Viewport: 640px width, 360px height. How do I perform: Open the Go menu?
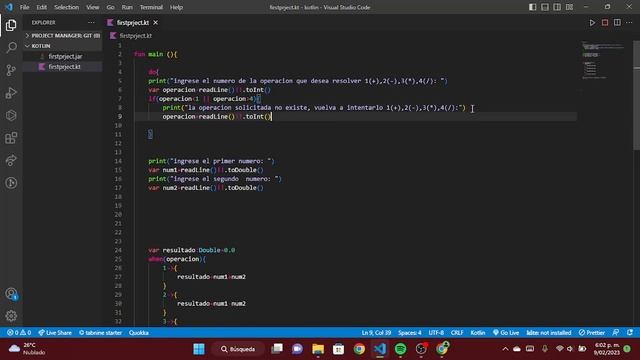tap(110, 7)
